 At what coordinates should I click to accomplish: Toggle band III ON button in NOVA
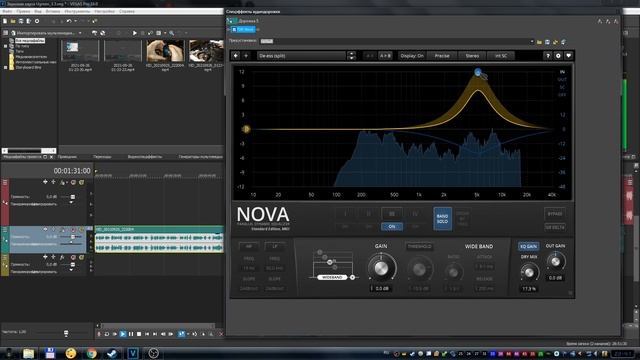tap(392, 227)
